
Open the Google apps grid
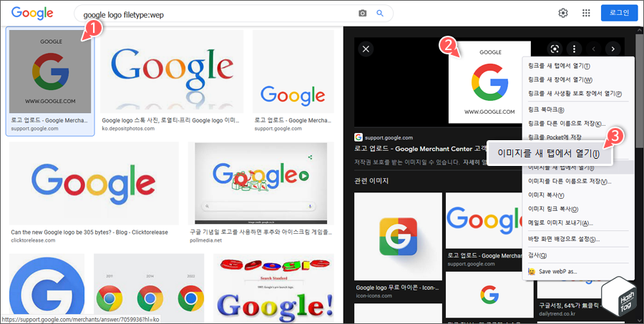pos(586,13)
